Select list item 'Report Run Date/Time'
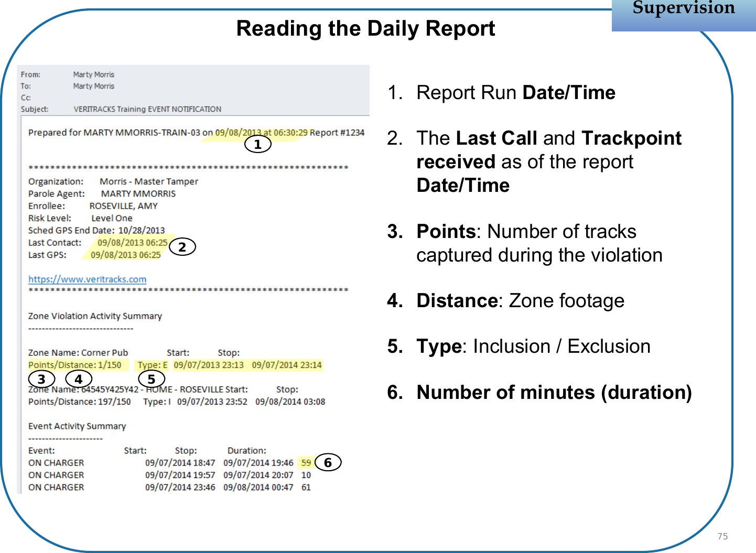This screenshot has height=553, width=756. coord(501,93)
